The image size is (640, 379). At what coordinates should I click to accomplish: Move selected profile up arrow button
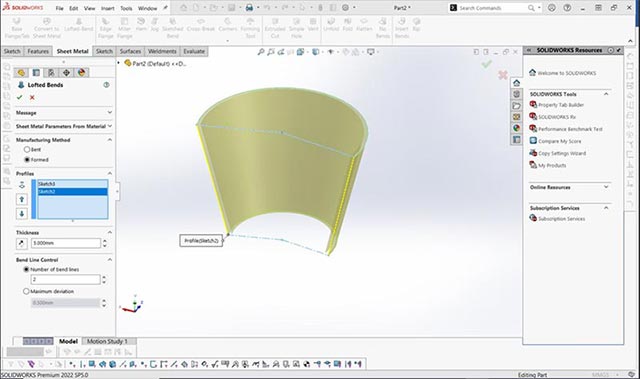pos(22,199)
